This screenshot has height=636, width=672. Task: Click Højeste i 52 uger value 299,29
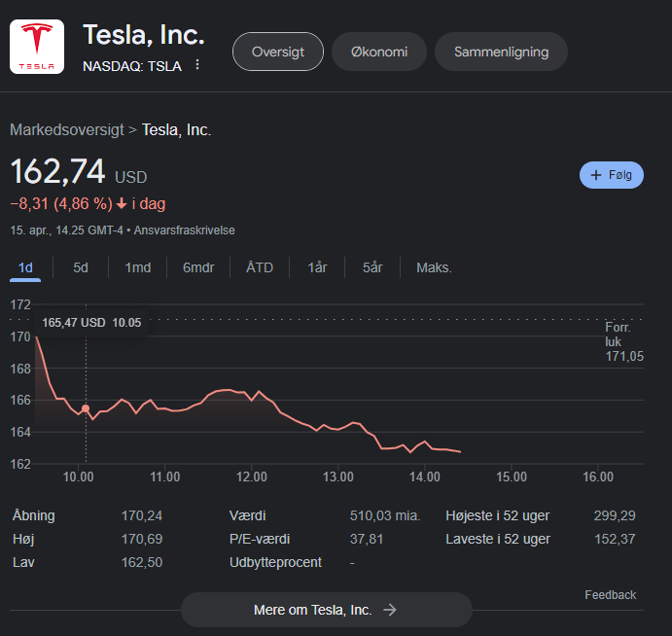coord(615,515)
